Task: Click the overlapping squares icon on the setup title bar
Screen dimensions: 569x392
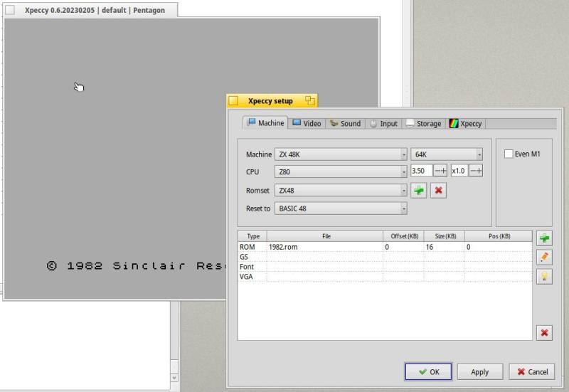Action: (x=309, y=101)
